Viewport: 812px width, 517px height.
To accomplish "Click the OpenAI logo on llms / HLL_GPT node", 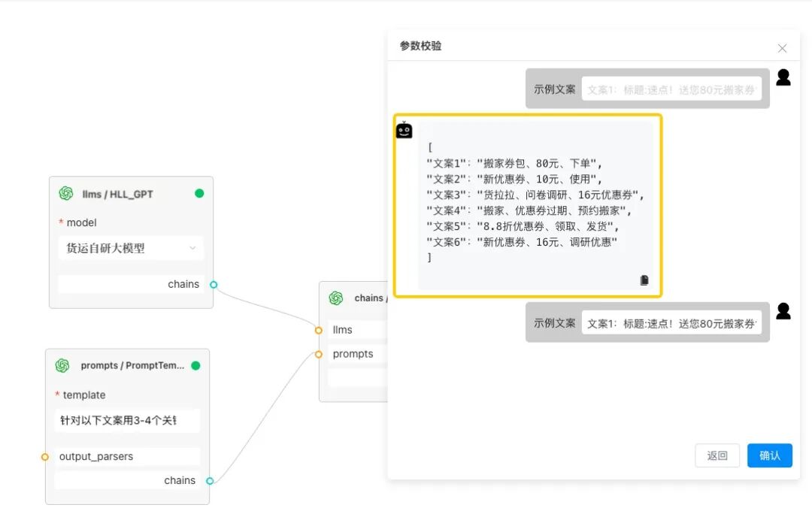I will tap(65, 194).
